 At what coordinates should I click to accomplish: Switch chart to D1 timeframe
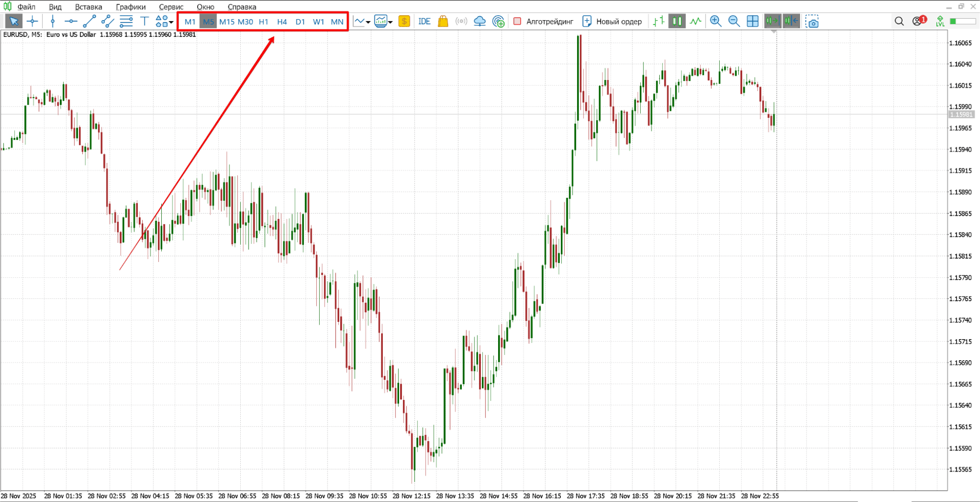(301, 22)
